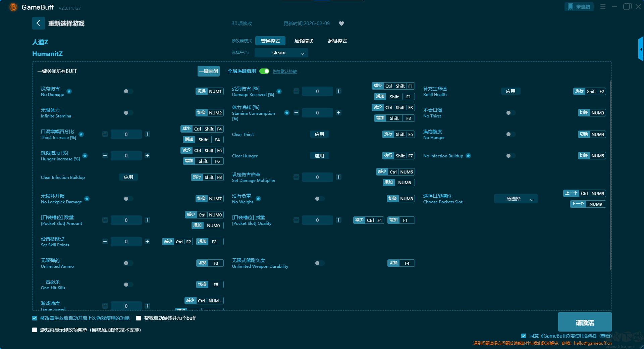The image size is (644, 349).
Task: Click the restore default hotkeys link
Action: pyautogui.click(x=284, y=71)
